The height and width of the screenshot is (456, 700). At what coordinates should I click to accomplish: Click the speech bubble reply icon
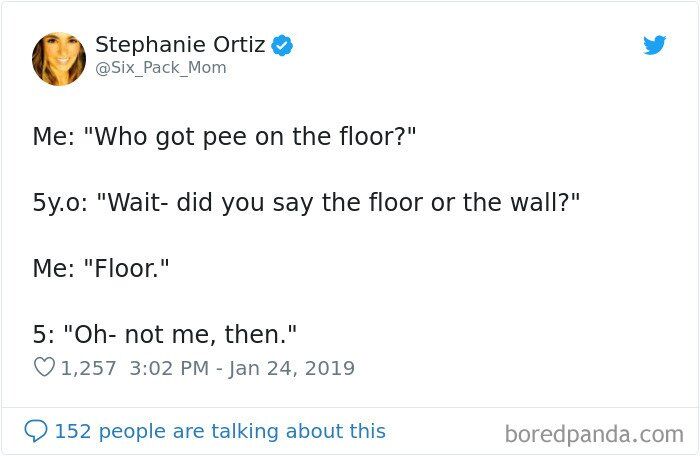pyautogui.click(x=36, y=431)
